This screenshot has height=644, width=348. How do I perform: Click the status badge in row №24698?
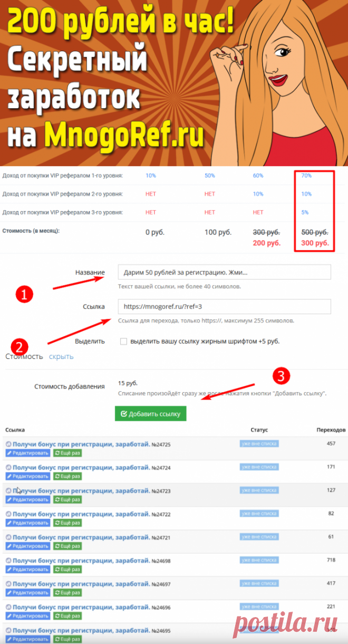(x=259, y=560)
